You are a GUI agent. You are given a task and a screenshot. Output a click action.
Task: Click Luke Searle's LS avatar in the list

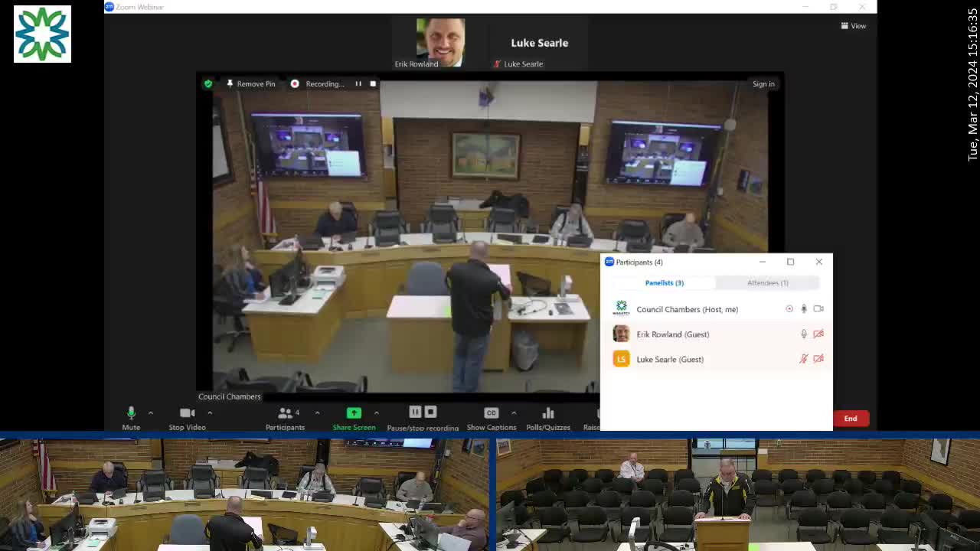coord(621,359)
